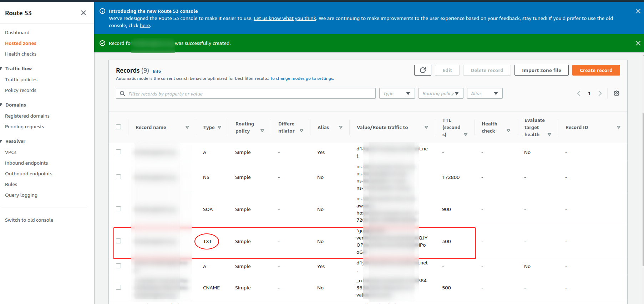Click the Import zone file button
Screen dimensions: 644x304
(541, 70)
